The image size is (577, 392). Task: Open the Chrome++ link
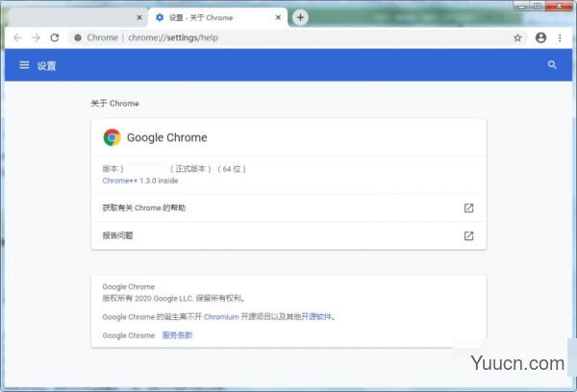[x=119, y=181]
